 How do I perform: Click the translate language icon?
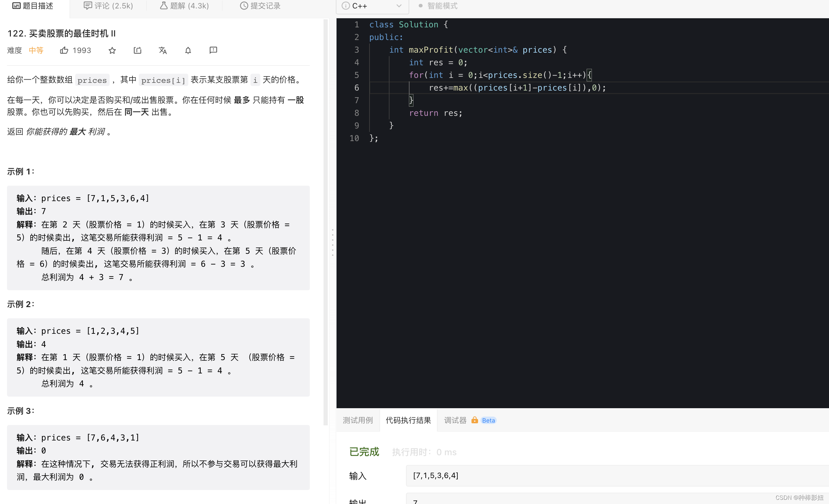pyautogui.click(x=163, y=51)
